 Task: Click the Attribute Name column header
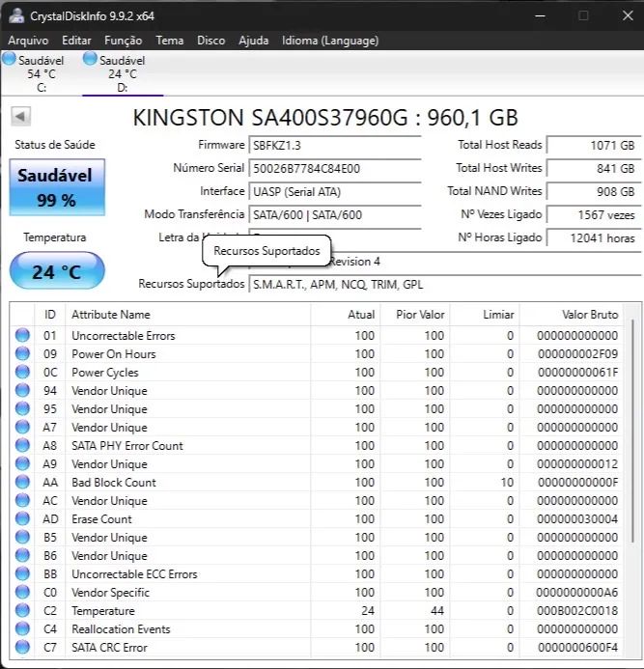(187, 315)
